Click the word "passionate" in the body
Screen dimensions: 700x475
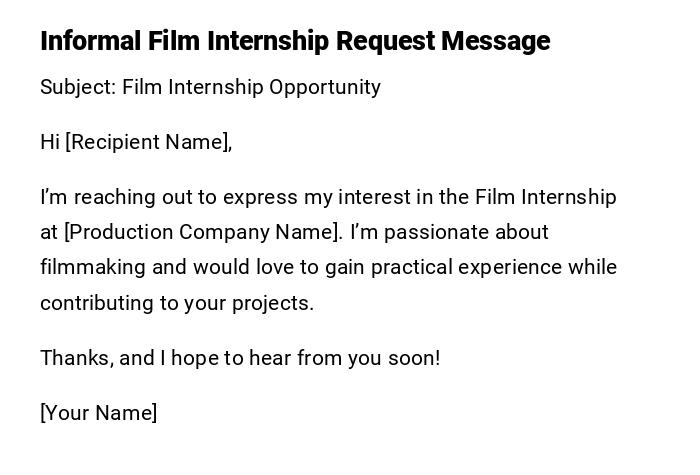click(x=435, y=232)
